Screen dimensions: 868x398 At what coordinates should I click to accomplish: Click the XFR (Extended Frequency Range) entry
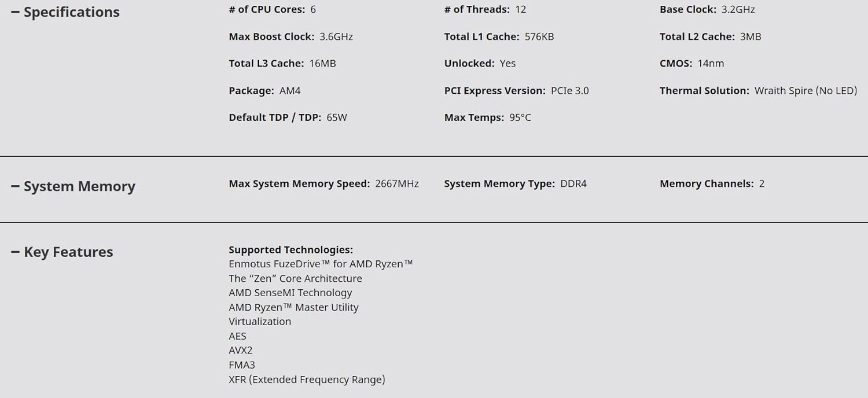[x=307, y=379]
